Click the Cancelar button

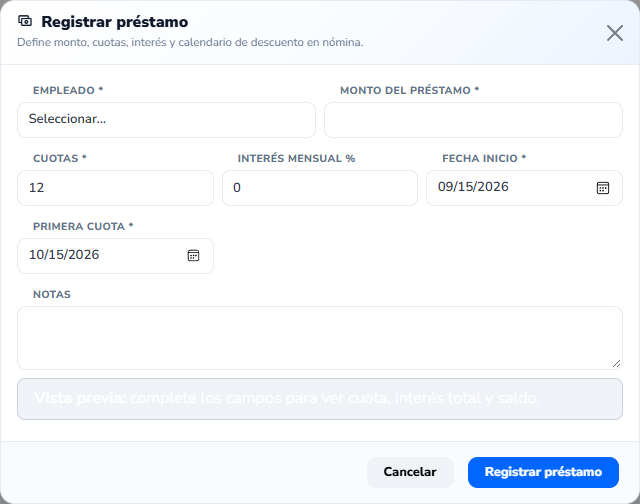coord(410,472)
